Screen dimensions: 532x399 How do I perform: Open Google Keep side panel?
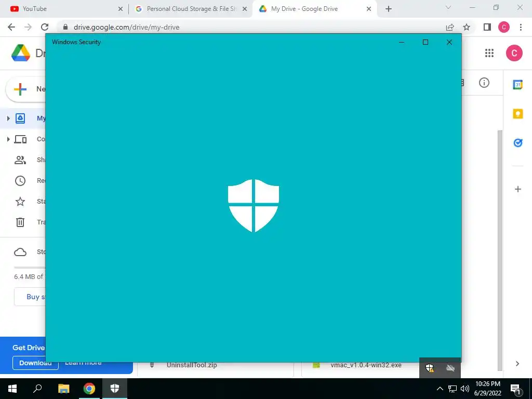pos(518,114)
